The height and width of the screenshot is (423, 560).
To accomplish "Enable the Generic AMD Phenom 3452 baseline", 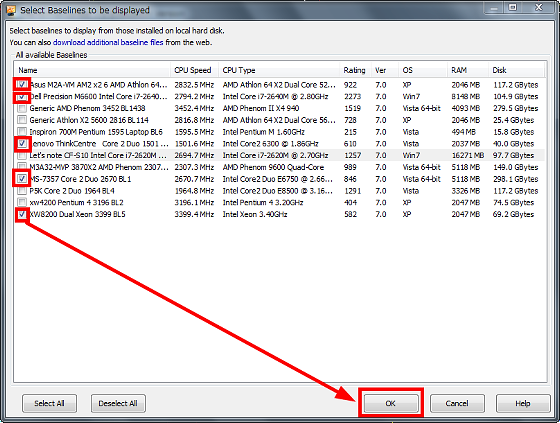I will point(22,108).
